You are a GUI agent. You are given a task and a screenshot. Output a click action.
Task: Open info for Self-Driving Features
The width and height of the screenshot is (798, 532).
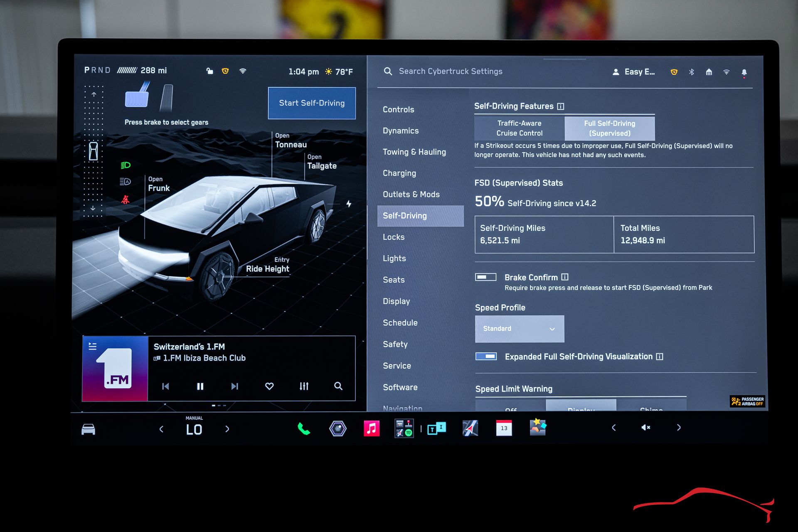click(x=561, y=106)
